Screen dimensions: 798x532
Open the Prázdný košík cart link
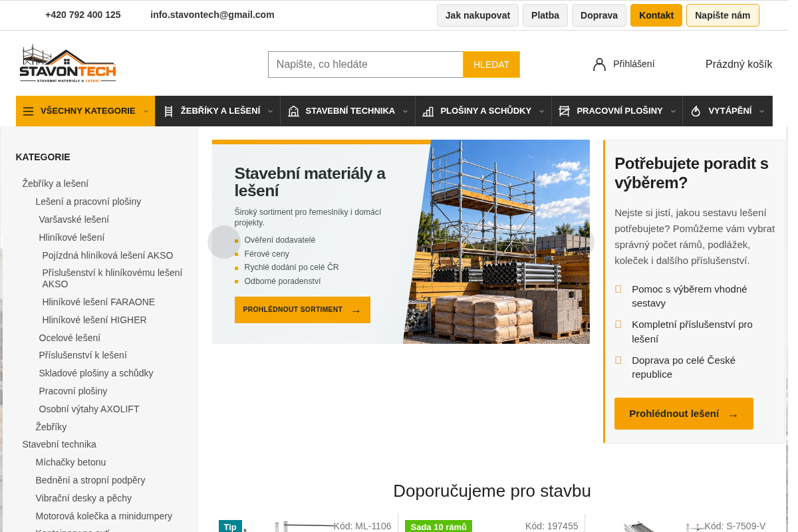pyautogui.click(x=739, y=65)
